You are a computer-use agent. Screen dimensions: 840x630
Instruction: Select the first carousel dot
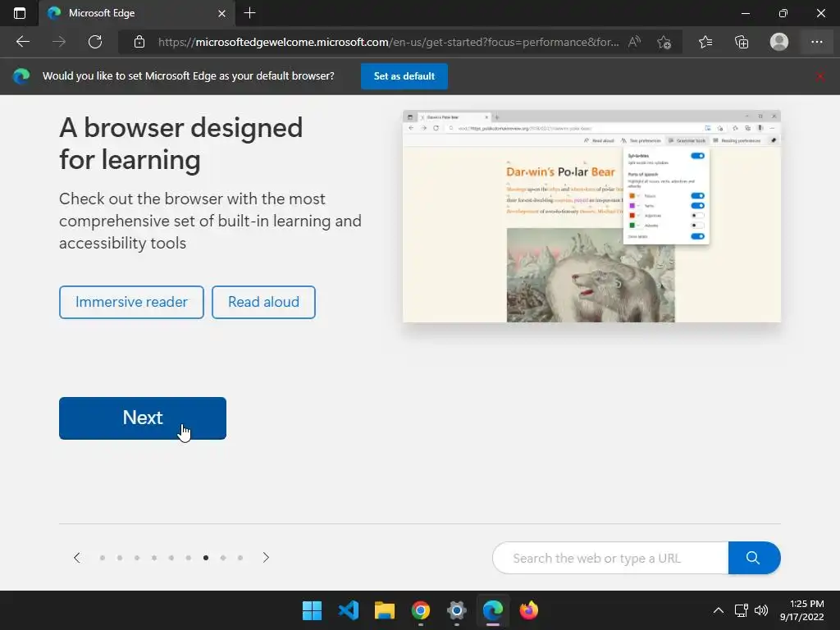point(103,558)
